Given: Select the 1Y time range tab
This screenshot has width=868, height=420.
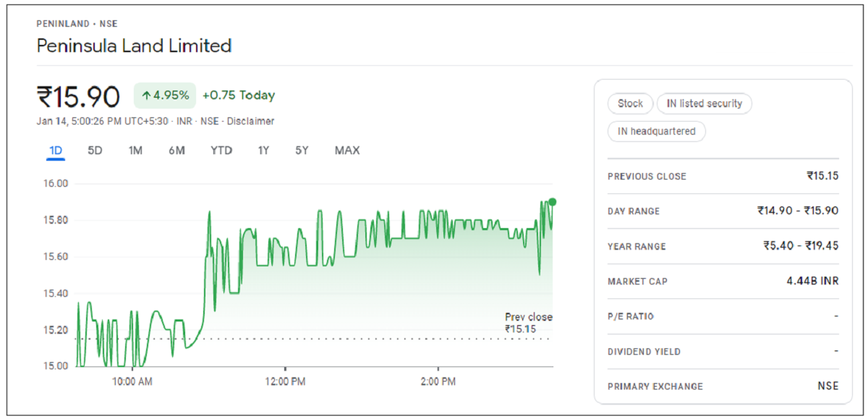Looking at the screenshot, I should (263, 151).
